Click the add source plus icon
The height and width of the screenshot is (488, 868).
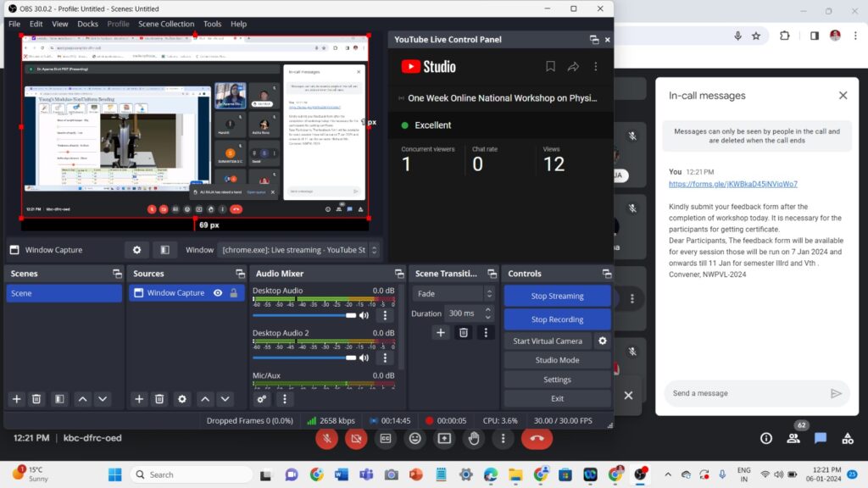[139, 399]
